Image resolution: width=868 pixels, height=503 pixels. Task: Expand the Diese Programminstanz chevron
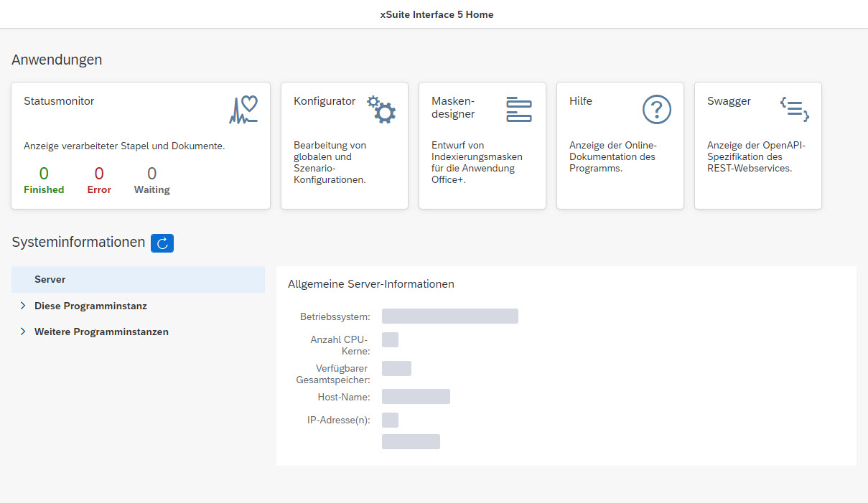24,306
